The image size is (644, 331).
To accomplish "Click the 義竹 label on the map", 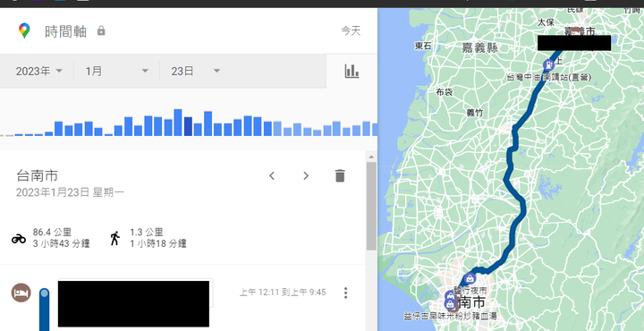I will point(475,112).
